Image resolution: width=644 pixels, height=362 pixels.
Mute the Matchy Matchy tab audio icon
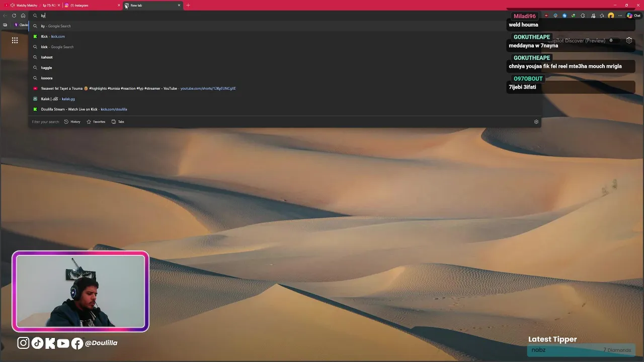click(12, 5)
